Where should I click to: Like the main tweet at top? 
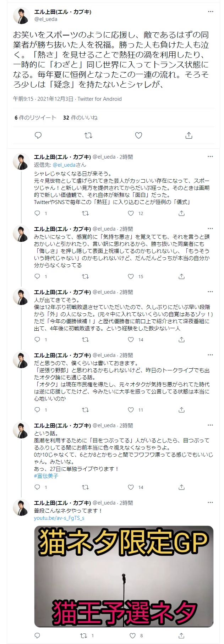point(138,135)
